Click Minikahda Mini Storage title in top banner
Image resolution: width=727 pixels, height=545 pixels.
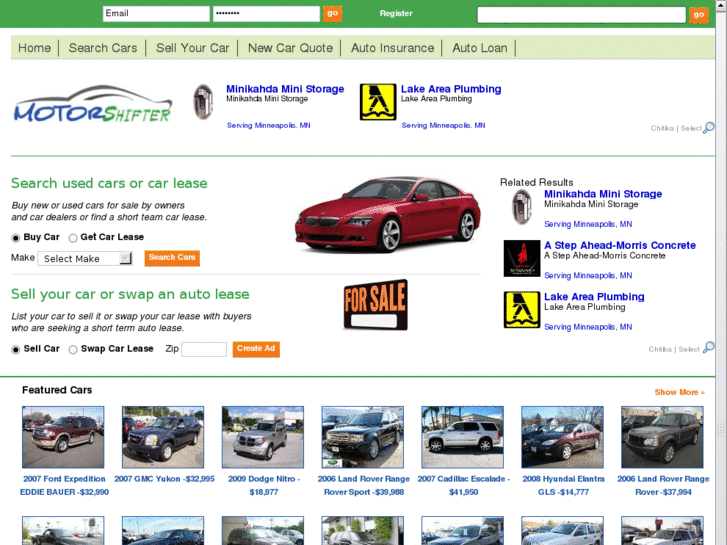(285, 89)
